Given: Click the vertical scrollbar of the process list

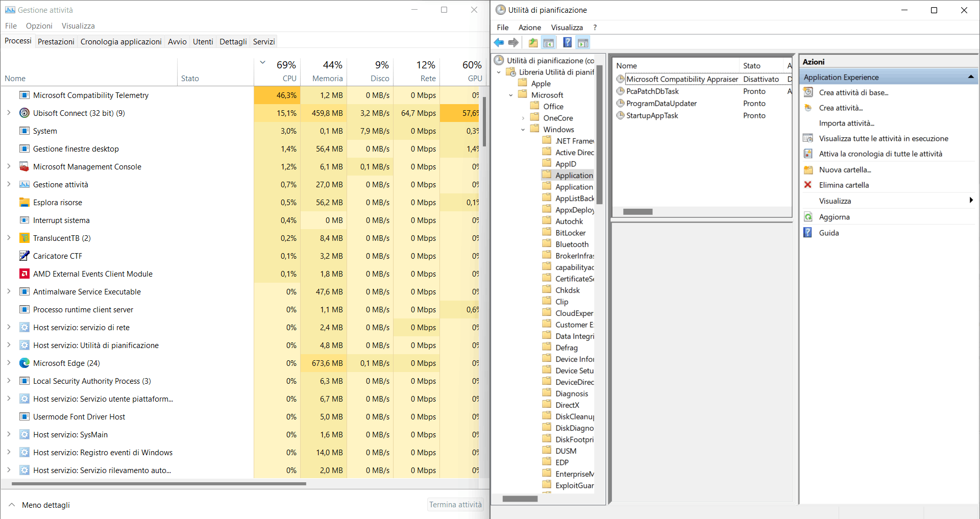Looking at the screenshot, I should click(484, 121).
